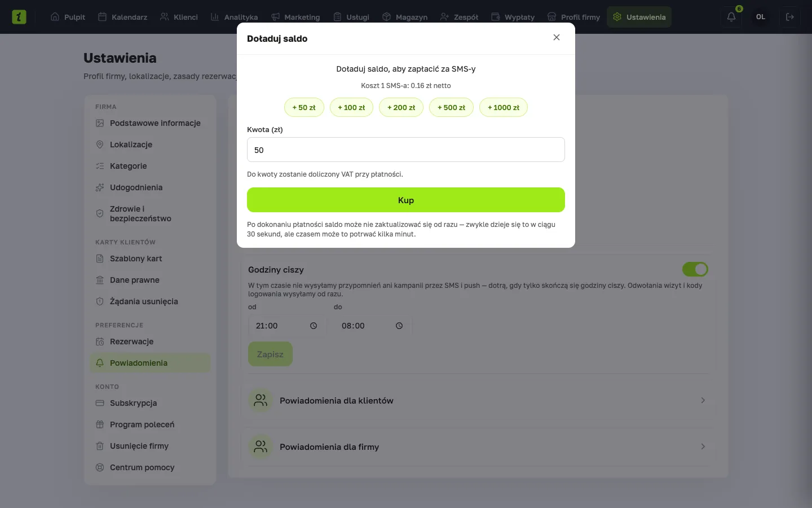The image size is (812, 508).
Task: Open Udogodnienia in the sidebar
Action: [150, 187]
